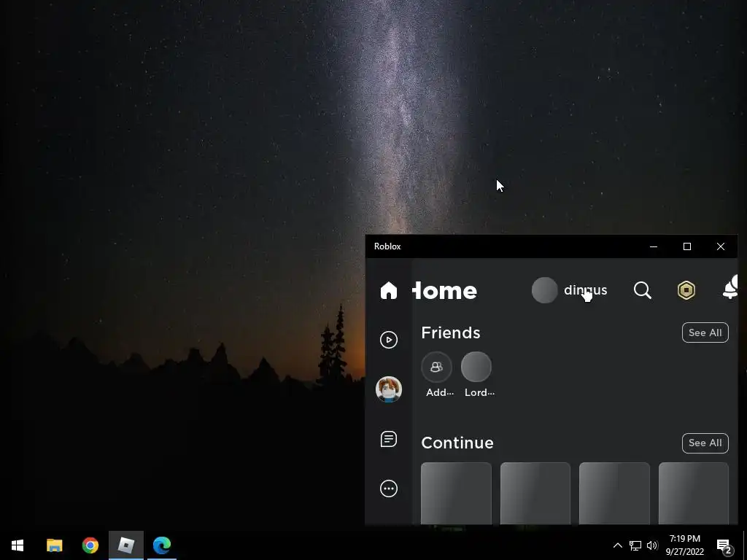
Task: Open the More three-dots icon in sidebar
Action: click(389, 489)
